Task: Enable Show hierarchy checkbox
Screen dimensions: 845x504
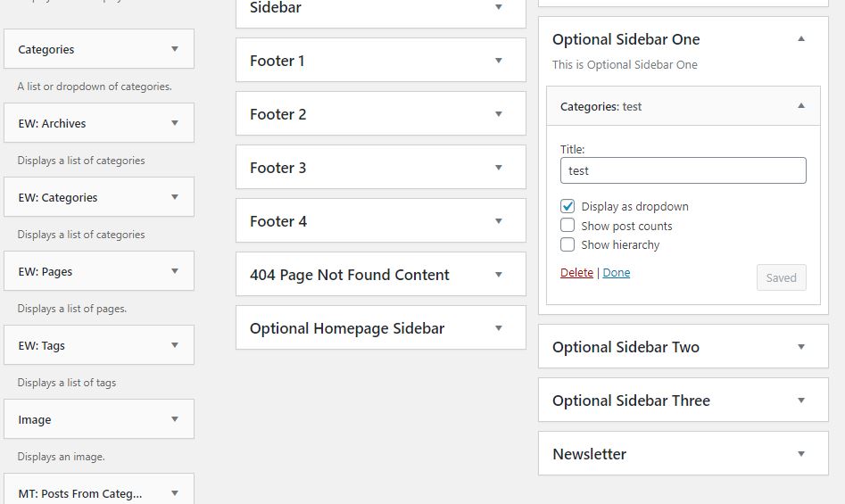Action: click(x=567, y=244)
